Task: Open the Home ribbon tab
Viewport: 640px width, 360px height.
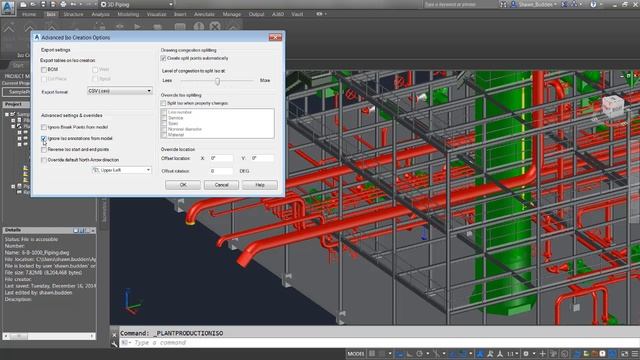Action: pyautogui.click(x=29, y=14)
